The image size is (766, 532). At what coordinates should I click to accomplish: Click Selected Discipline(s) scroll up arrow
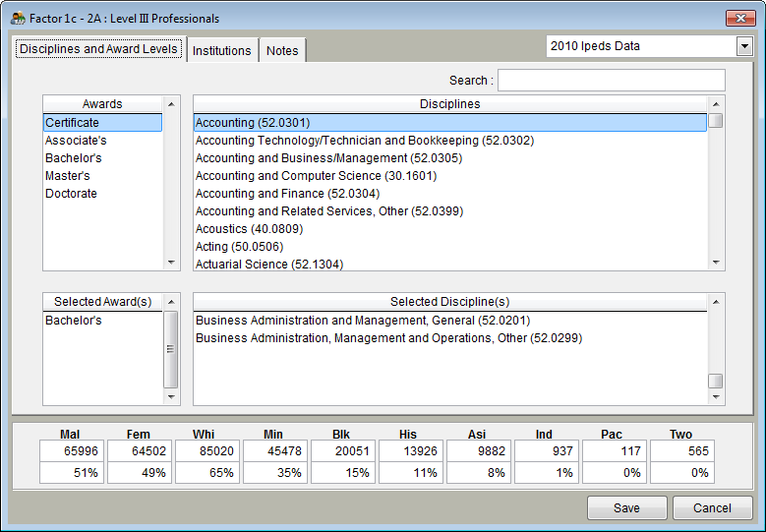click(x=716, y=302)
